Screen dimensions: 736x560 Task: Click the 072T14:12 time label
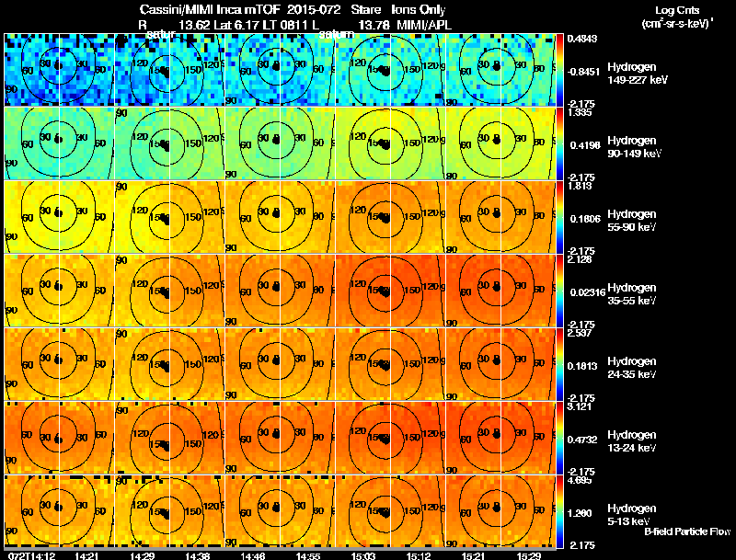[x=32, y=555]
